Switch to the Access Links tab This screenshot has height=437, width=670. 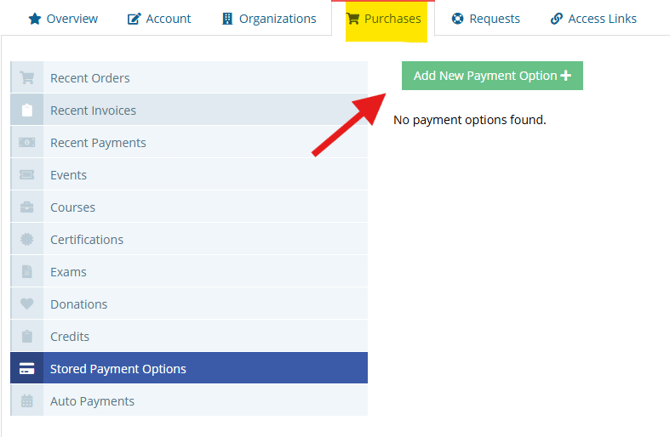[x=593, y=19]
